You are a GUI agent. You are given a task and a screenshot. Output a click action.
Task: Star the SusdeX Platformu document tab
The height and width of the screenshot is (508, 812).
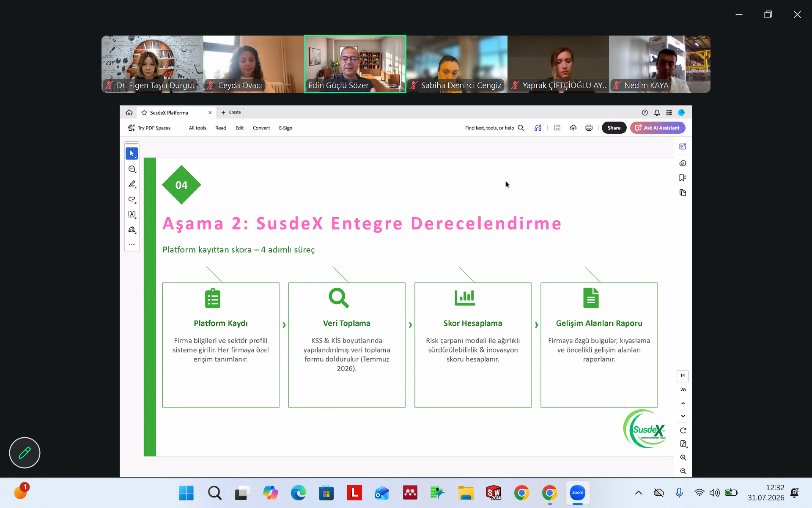click(x=144, y=113)
